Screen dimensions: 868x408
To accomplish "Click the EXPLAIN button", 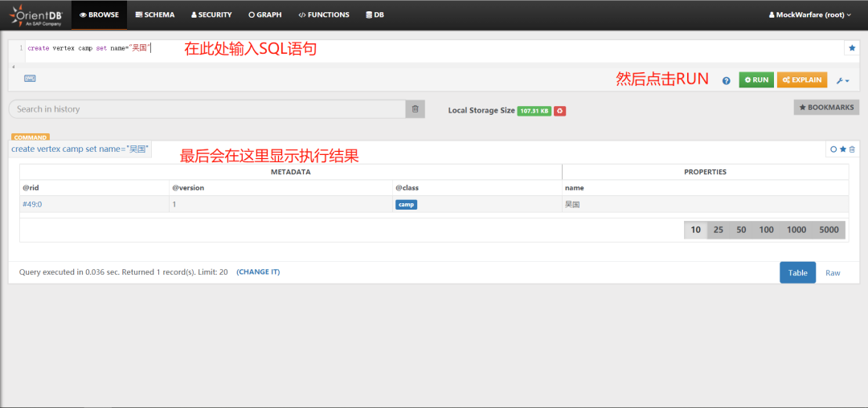I will tap(802, 80).
